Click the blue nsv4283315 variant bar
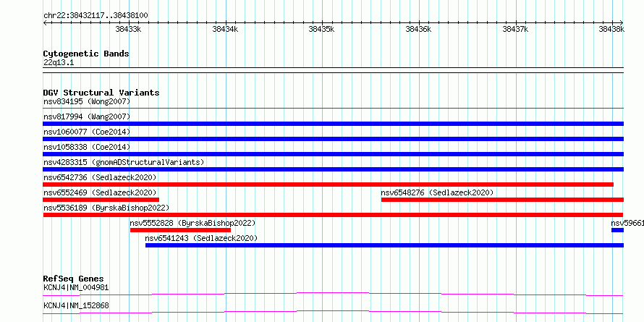The height and width of the screenshot is (322, 644). pyautogui.click(x=333, y=169)
